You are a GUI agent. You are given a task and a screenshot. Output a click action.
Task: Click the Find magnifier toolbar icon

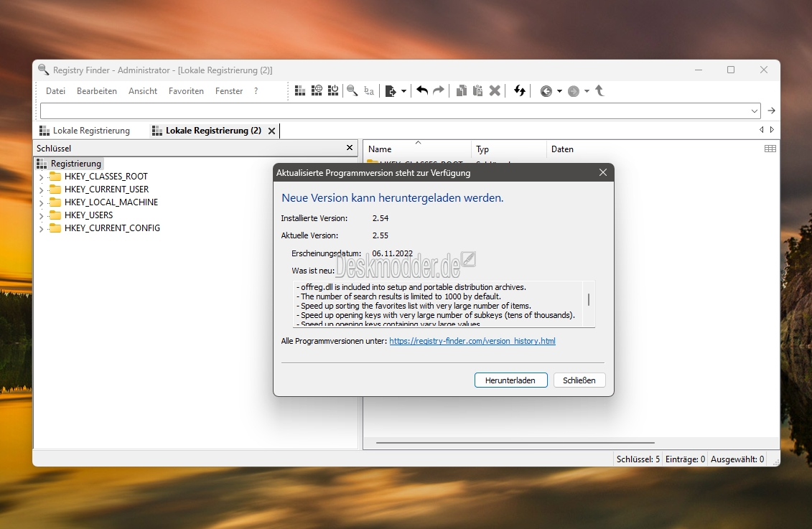pyautogui.click(x=352, y=91)
